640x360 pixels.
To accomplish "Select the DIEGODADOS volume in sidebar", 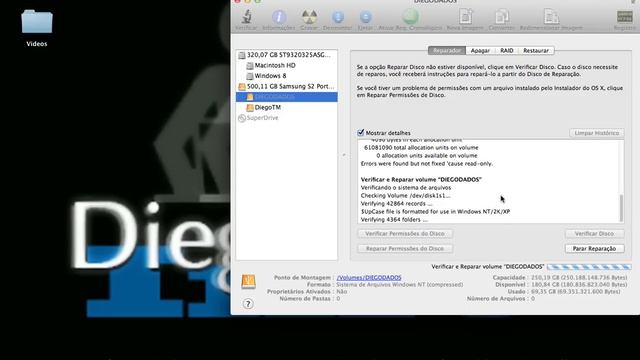I will click(x=287, y=97).
